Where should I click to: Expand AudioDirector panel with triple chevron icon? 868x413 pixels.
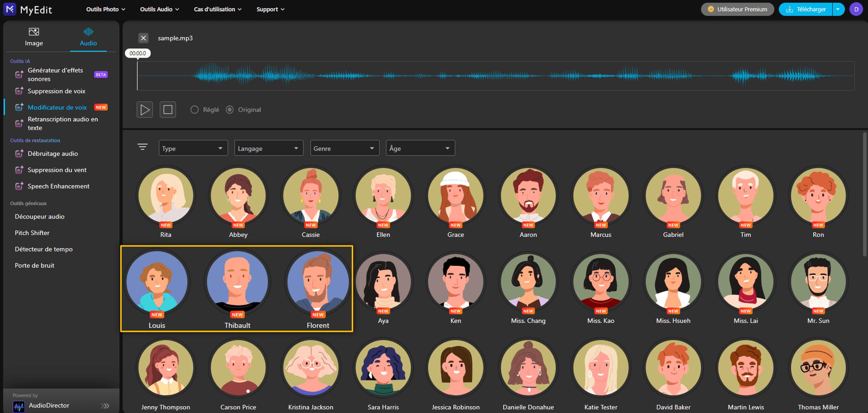click(x=105, y=405)
